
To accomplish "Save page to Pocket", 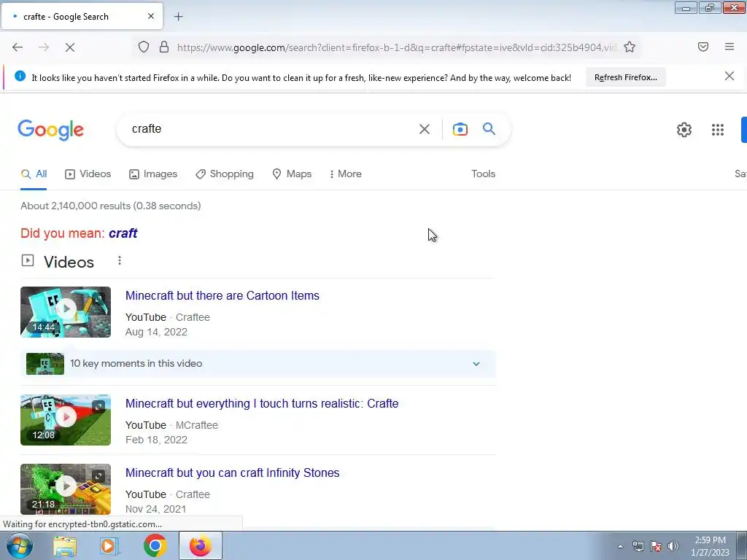I will pyautogui.click(x=703, y=47).
